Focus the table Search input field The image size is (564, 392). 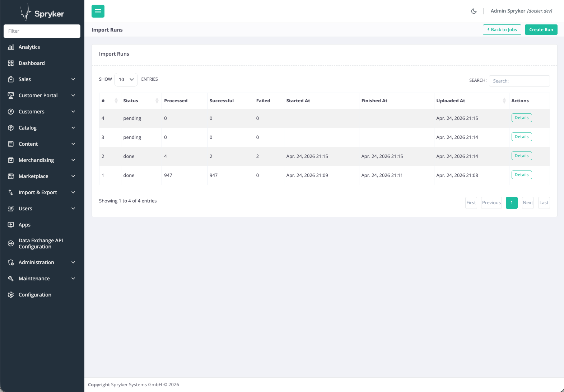click(519, 81)
